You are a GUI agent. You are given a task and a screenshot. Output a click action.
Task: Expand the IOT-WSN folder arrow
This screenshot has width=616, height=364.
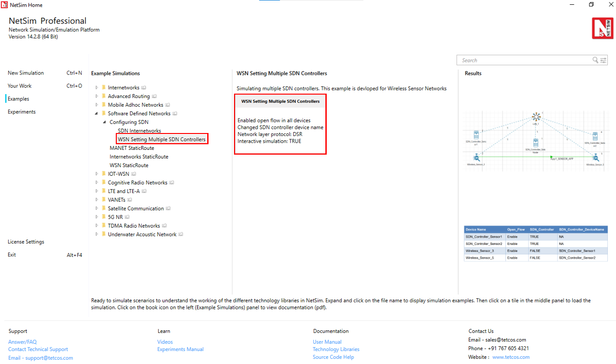(x=97, y=174)
